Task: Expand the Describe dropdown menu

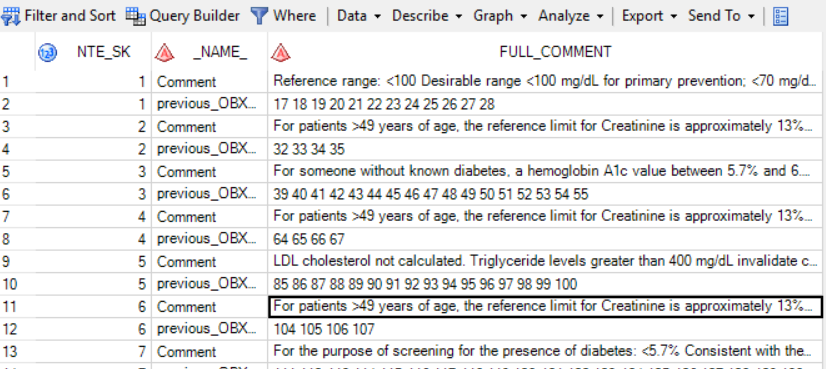Action: [x=427, y=16]
